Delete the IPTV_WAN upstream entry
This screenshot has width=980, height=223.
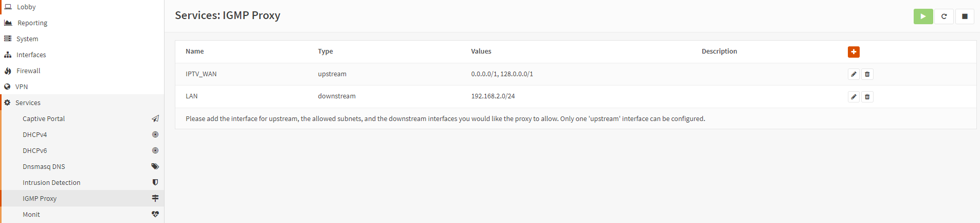tap(867, 74)
